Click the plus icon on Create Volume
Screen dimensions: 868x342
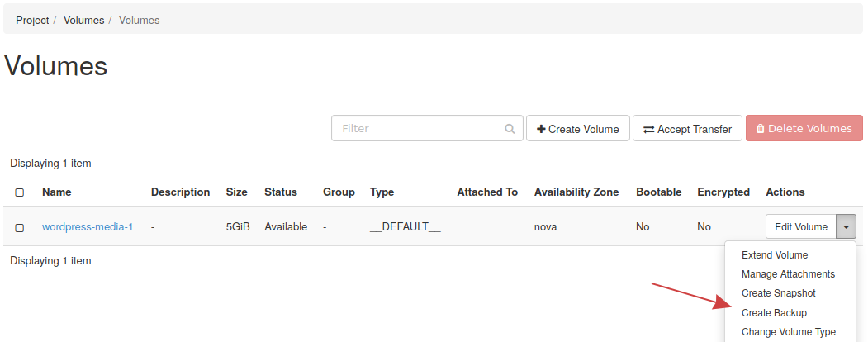pyautogui.click(x=541, y=129)
